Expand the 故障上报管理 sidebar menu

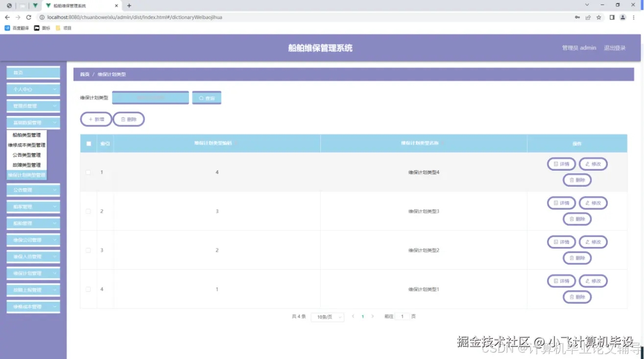[33, 290]
